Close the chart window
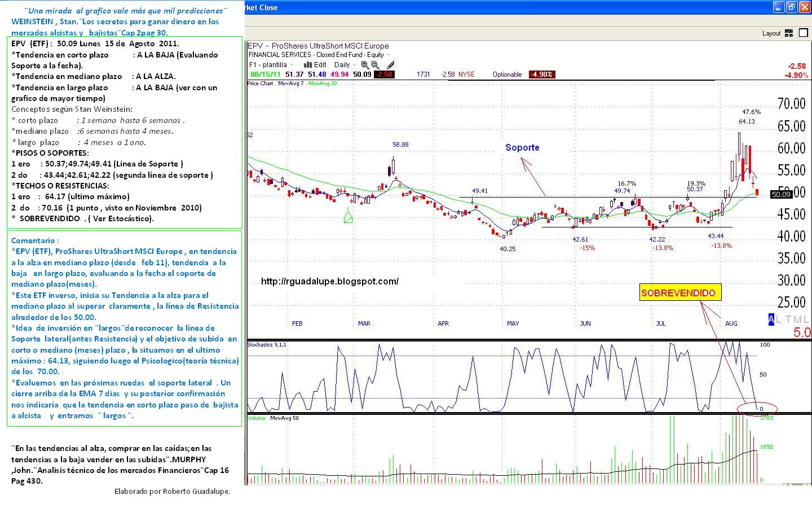 [805, 7]
